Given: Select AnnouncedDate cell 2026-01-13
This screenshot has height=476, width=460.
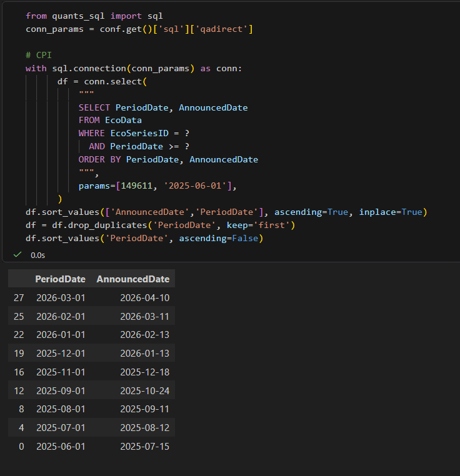Looking at the screenshot, I should coord(144,354).
